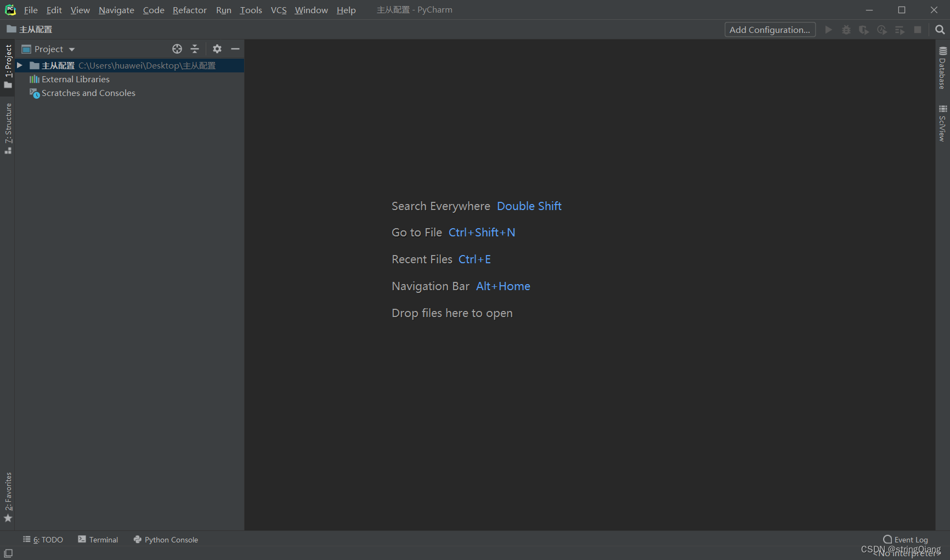Image resolution: width=950 pixels, height=560 pixels.
Task: Open the Help menu
Action: [346, 10]
